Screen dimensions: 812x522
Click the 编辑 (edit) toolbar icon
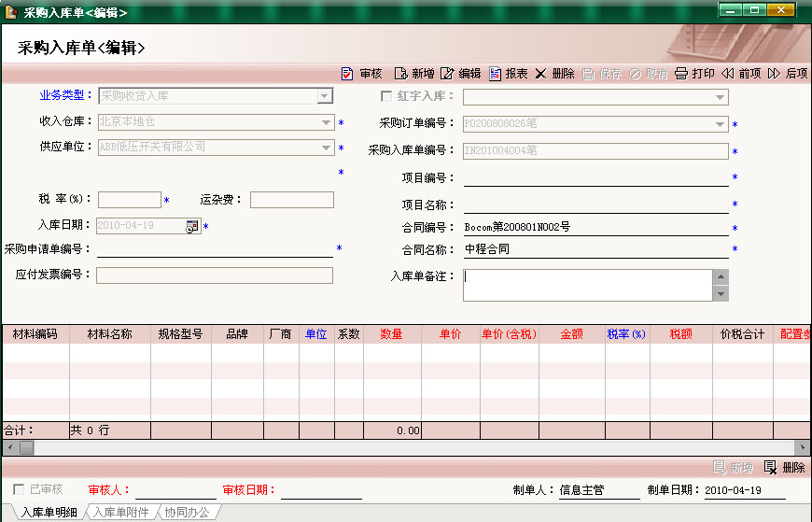[x=448, y=74]
